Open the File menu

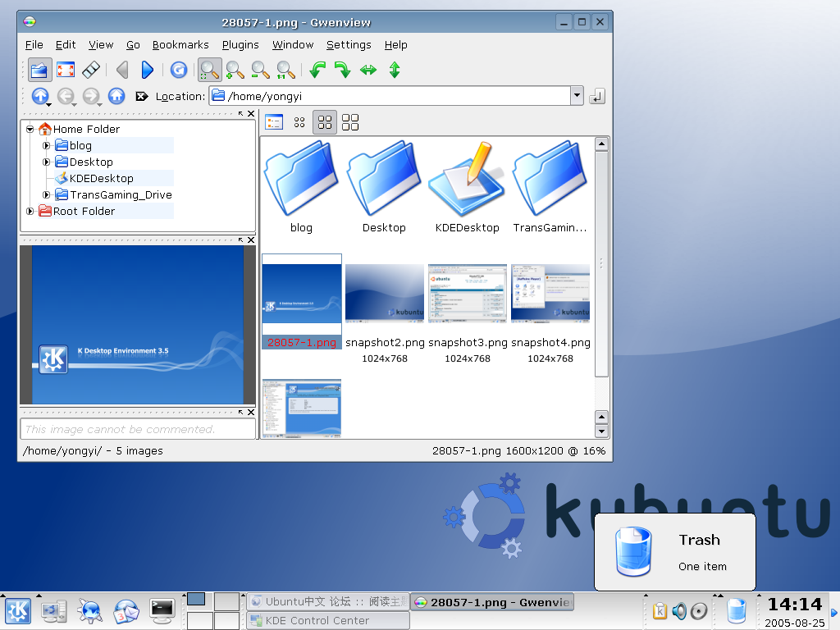(34, 45)
